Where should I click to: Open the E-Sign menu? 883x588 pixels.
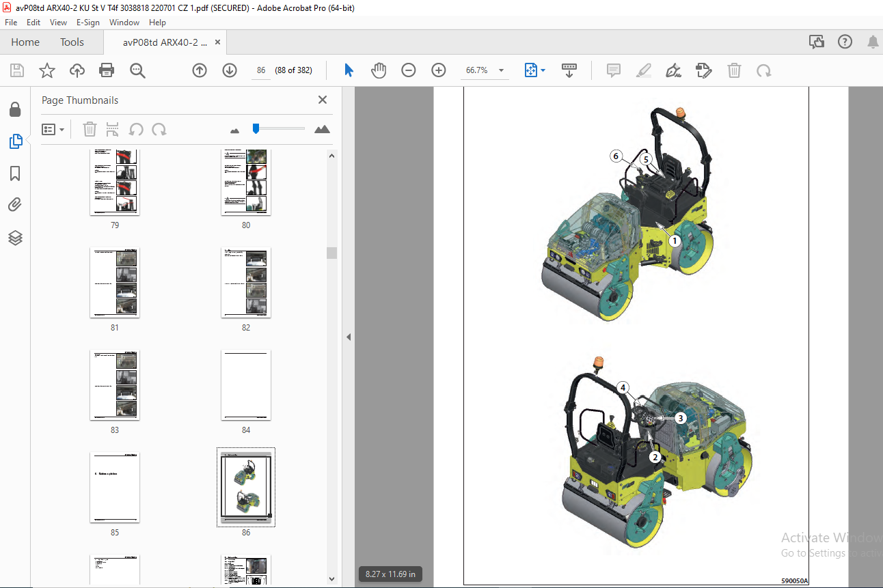88,23
